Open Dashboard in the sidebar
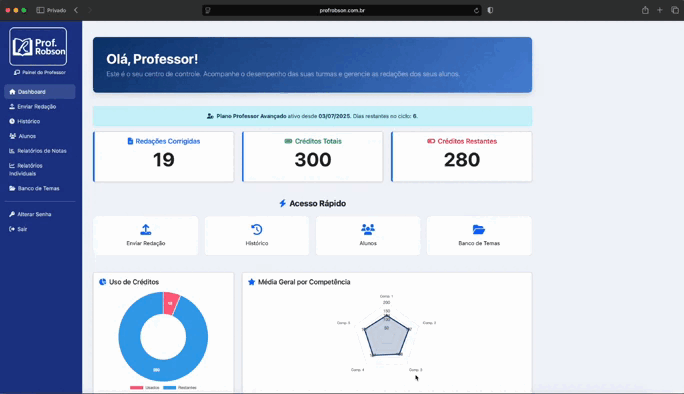Screen dimensions: 684x394 [40, 92]
